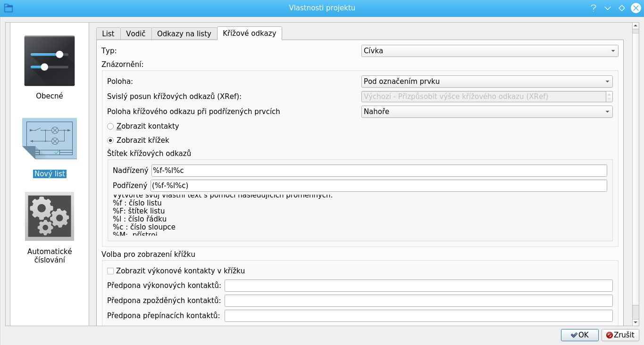Click the help question mark icon
The image size is (644, 345).
click(594, 8)
